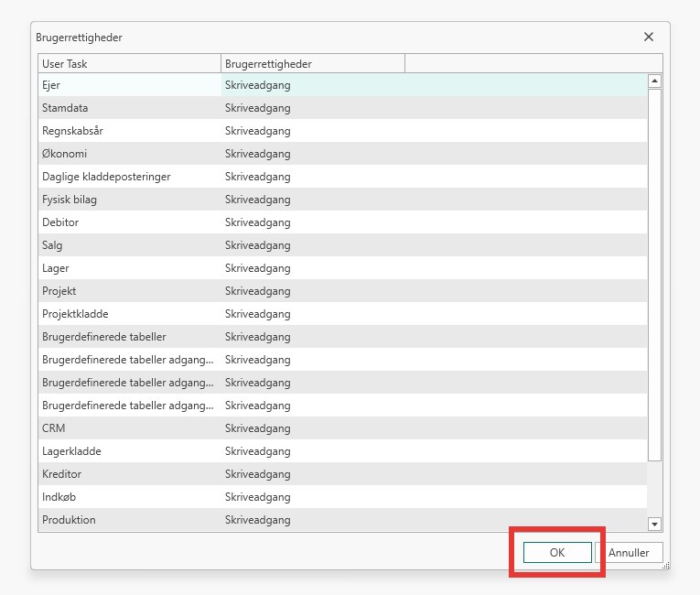Select the Lagerkladde row
This screenshot has height=595, width=700.
pyautogui.click(x=342, y=450)
